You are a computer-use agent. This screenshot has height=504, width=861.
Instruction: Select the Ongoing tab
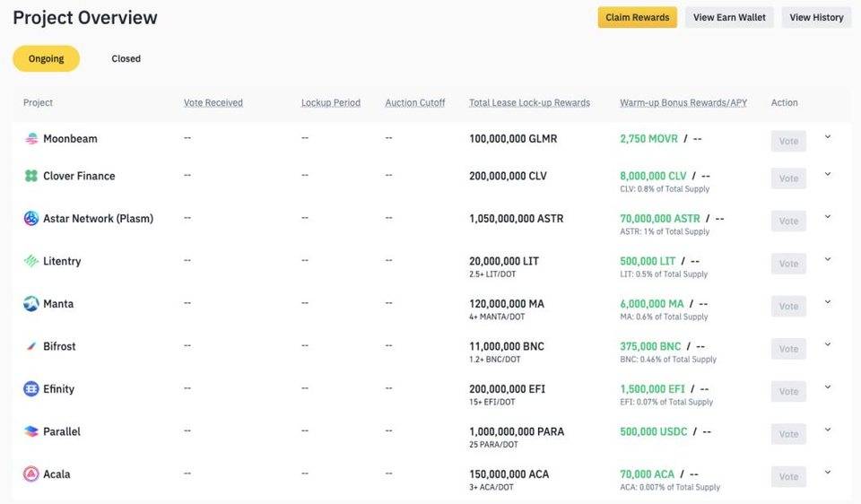(x=46, y=59)
